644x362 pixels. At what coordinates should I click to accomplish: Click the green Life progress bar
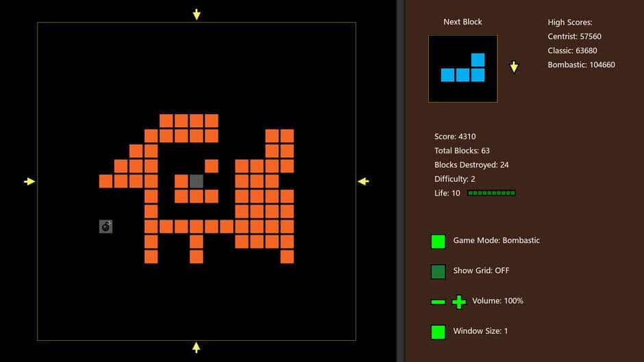pyautogui.click(x=491, y=194)
